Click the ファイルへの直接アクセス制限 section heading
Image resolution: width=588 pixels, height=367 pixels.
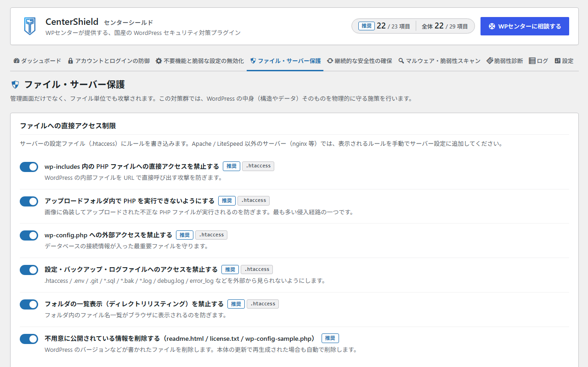coord(68,126)
